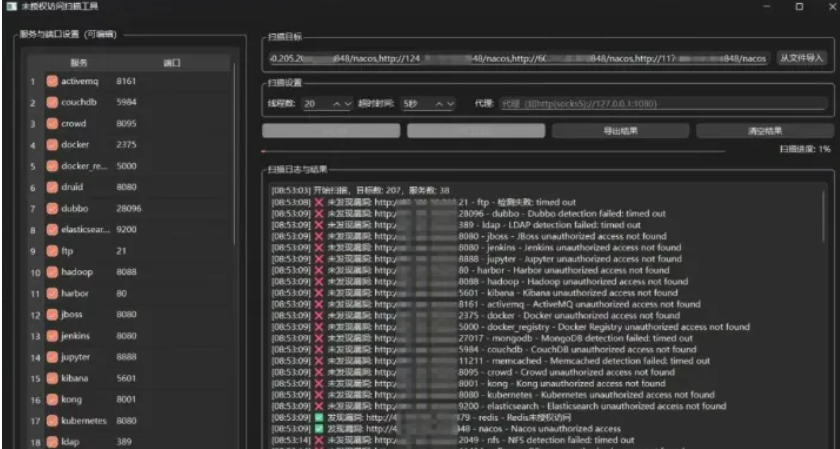Click the red X icon on the harbor log line

pos(319,271)
